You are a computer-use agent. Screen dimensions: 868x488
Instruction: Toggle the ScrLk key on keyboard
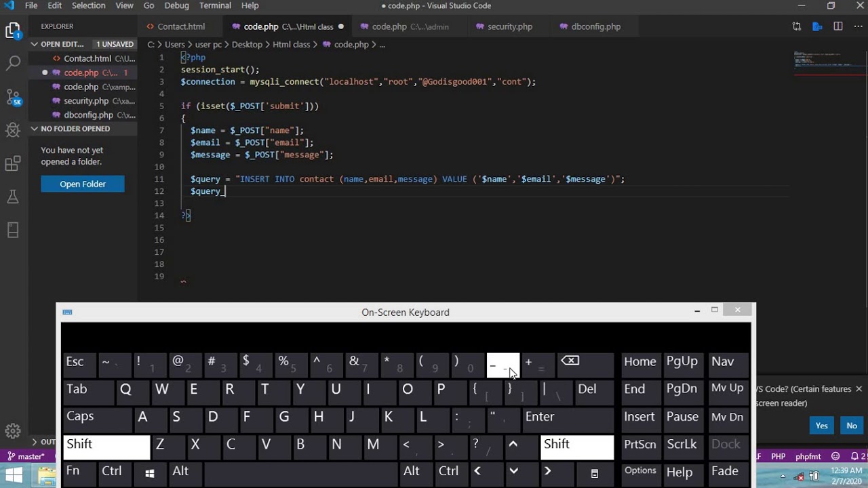(x=683, y=447)
